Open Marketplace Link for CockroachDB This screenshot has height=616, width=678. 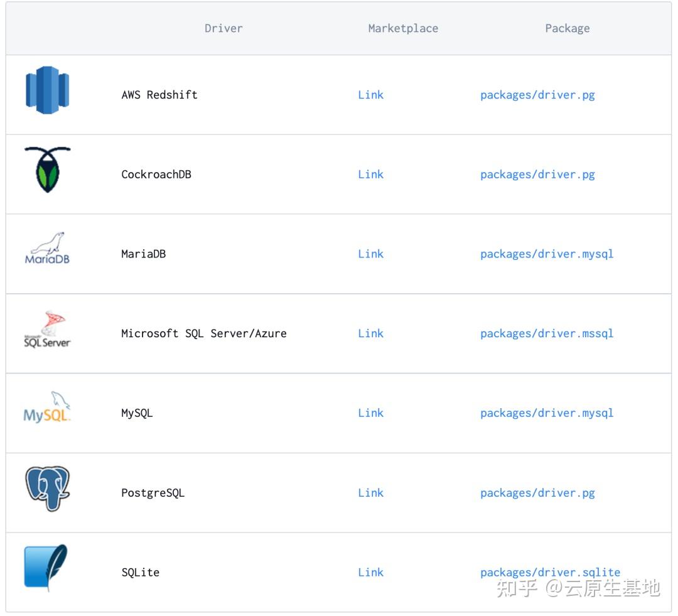pyautogui.click(x=370, y=175)
